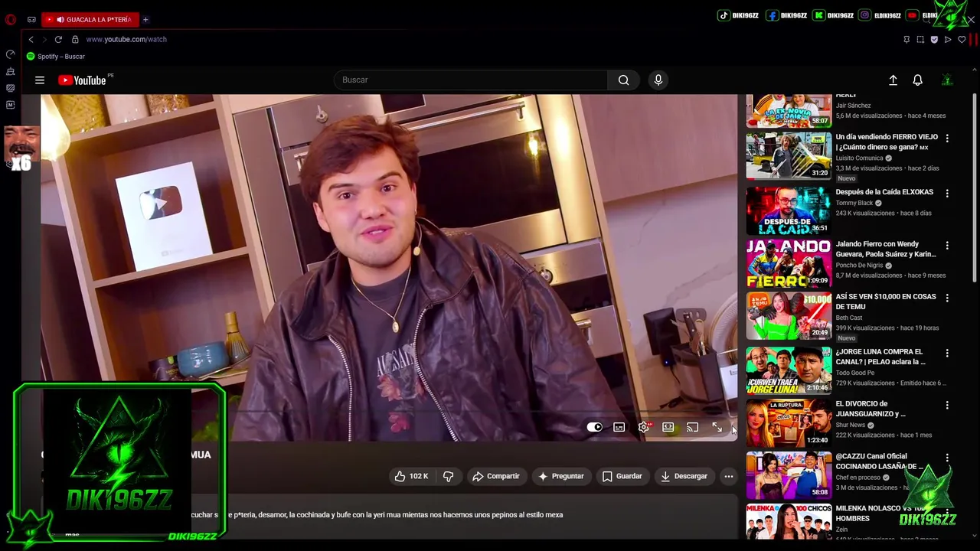980x551 pixels.
Task: Open options for '¿JORGE LUNA COMPRA EL CANAL?'
Action: point(947,353)
